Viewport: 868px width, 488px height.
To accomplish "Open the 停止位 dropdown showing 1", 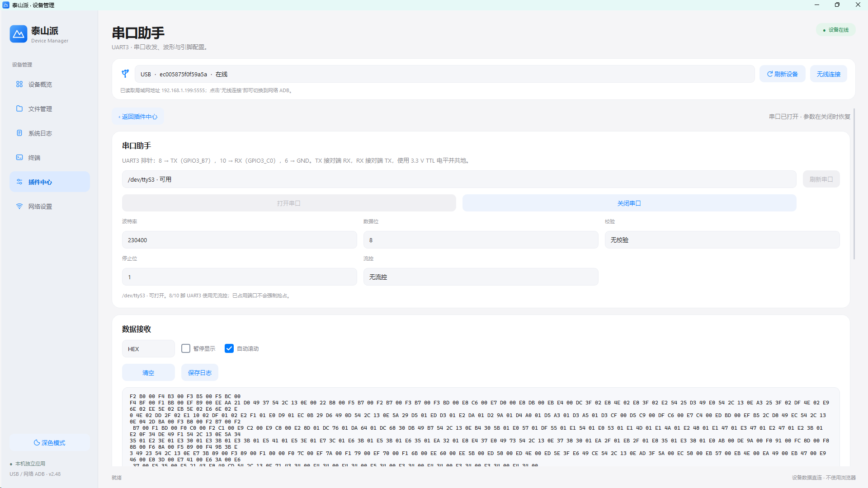I will click(x=239, y=277).
